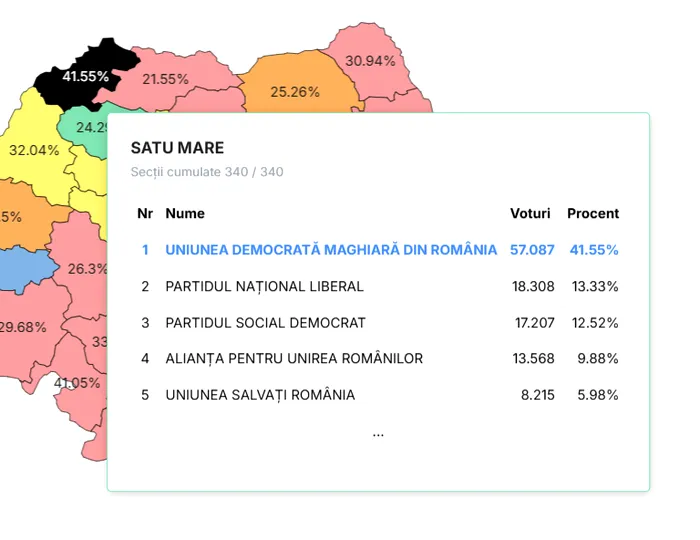Screen dimensions: 700x540
Task: Click the orange county showing 25.26%
Action: tap(295, 91)
